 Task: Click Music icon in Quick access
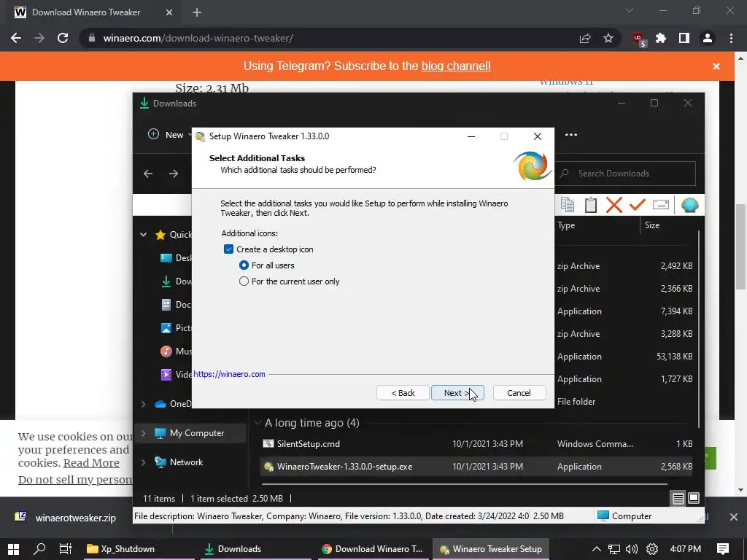(166, 351)
